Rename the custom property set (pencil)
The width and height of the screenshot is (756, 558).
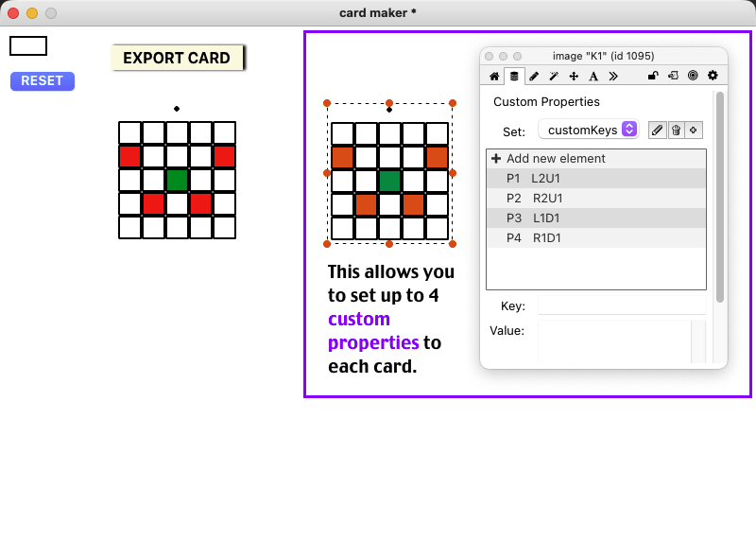[658, 130]
